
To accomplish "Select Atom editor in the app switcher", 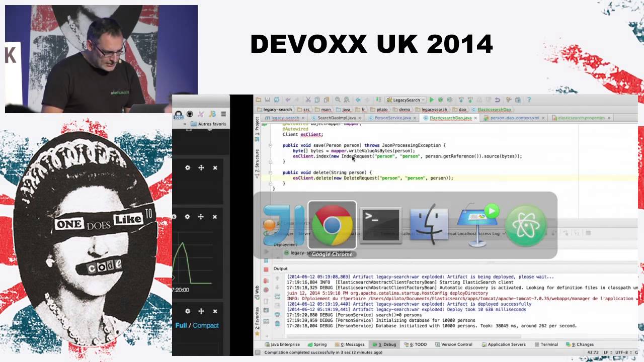I will click(x=526, y=225).
